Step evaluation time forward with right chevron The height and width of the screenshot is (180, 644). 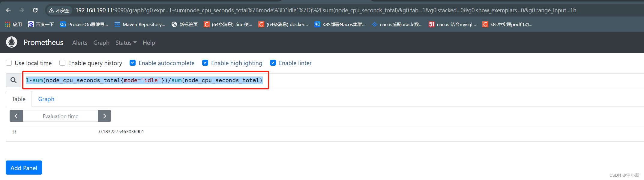tap(104, 116)
